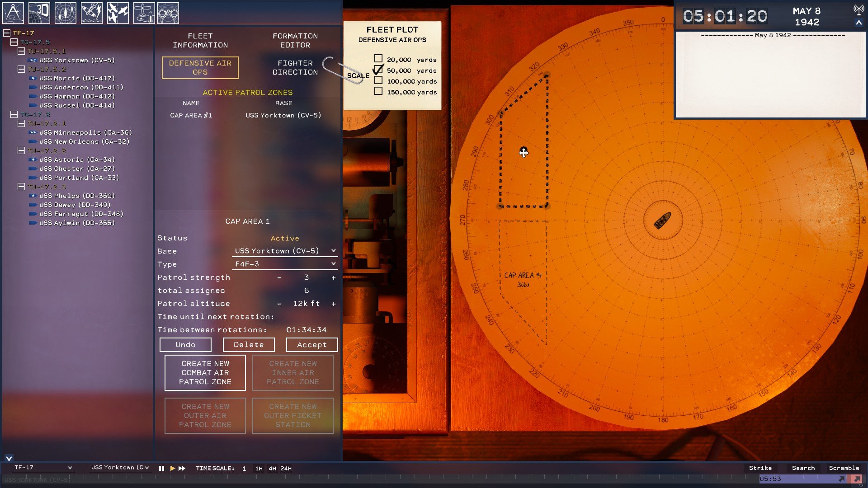Open the Base dropdown showing USS Yorktown

[285, 251]
